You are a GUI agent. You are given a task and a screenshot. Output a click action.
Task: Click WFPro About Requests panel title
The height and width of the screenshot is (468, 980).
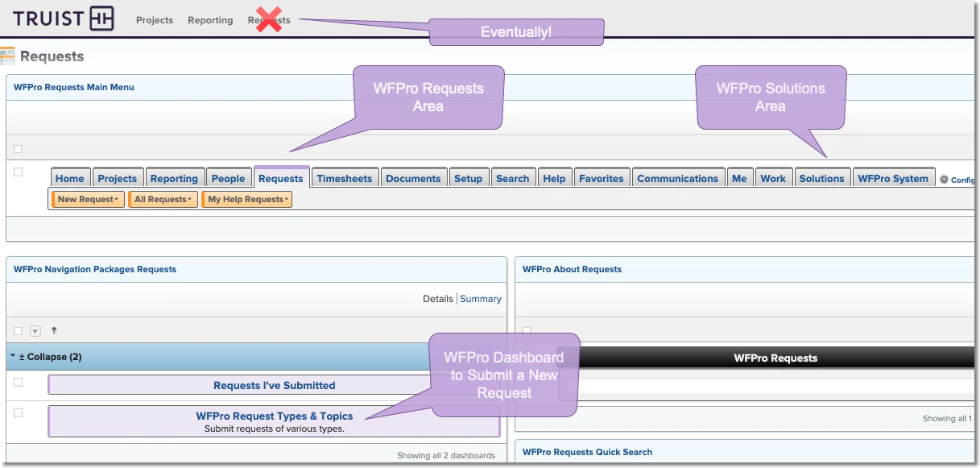(x=572, y=269)
